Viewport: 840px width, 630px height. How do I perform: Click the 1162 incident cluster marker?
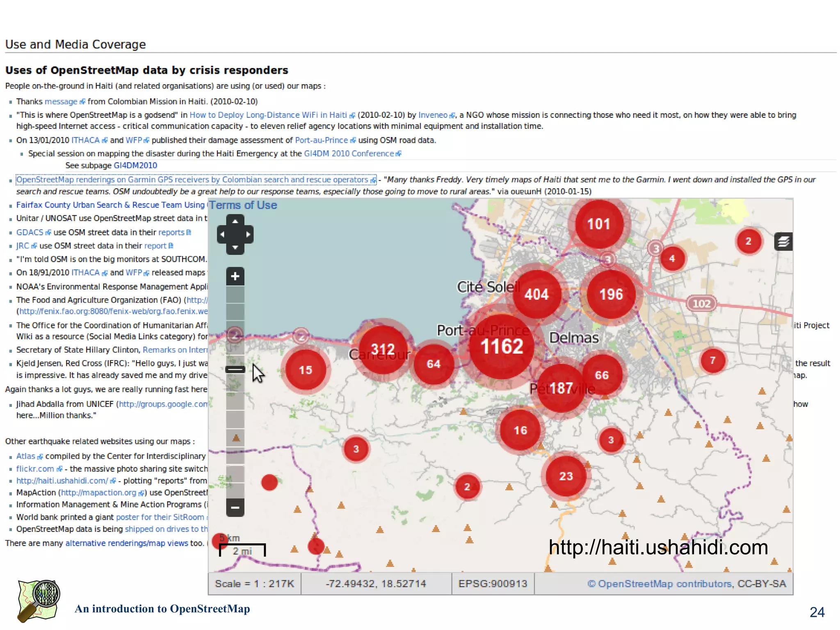[x=502, y=347]
